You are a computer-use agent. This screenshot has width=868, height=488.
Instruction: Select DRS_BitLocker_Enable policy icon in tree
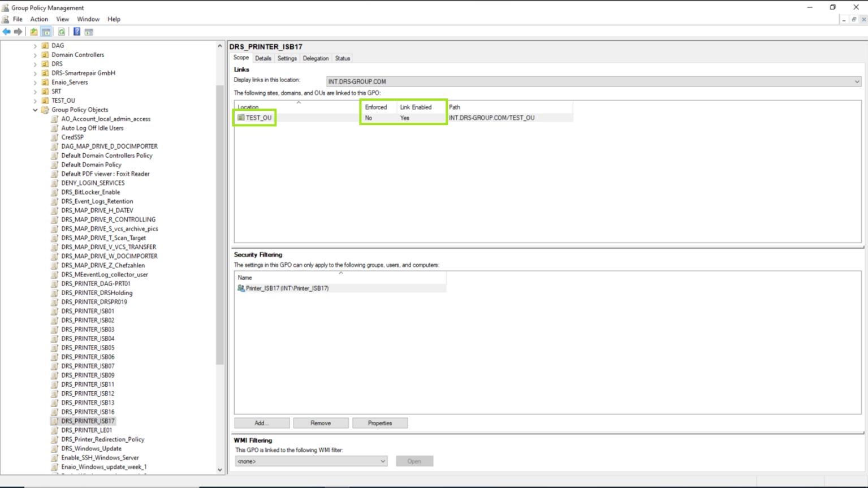click(x=55, y=192)
